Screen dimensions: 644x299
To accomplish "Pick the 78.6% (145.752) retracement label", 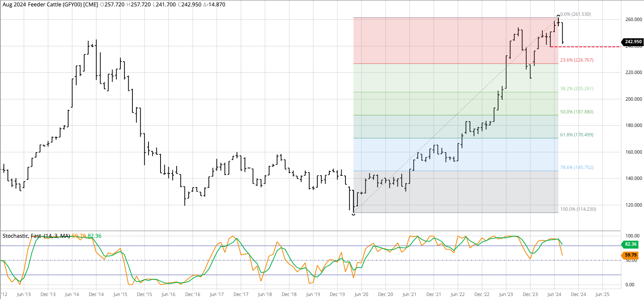I will click(x=576, y=168).
